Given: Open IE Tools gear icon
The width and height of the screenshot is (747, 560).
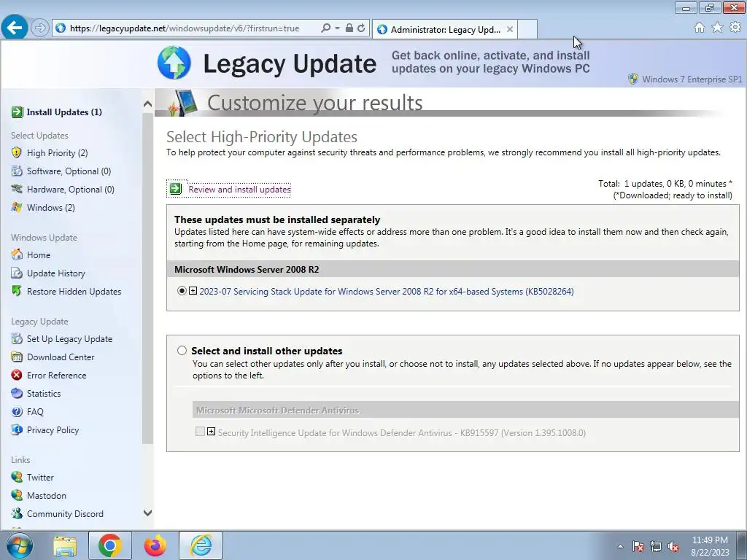Looking at the screenshot, I should tap(735, 28).
